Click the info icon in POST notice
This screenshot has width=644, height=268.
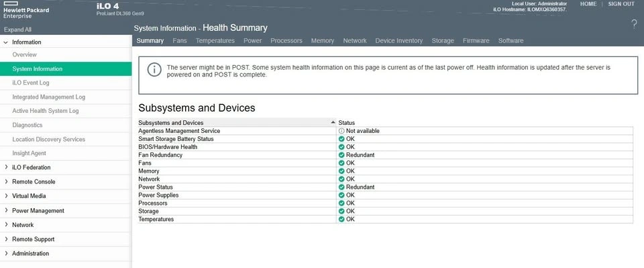pos(154,70)
